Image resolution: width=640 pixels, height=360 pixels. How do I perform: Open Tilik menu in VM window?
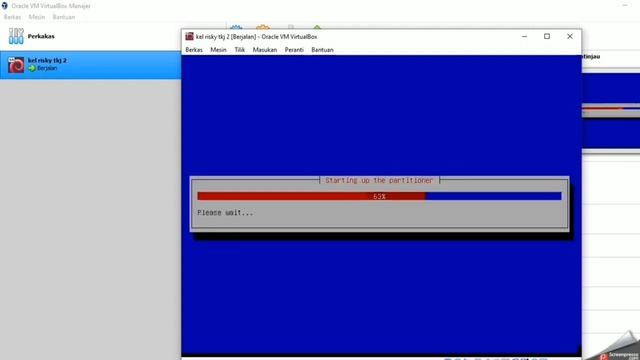240,50
